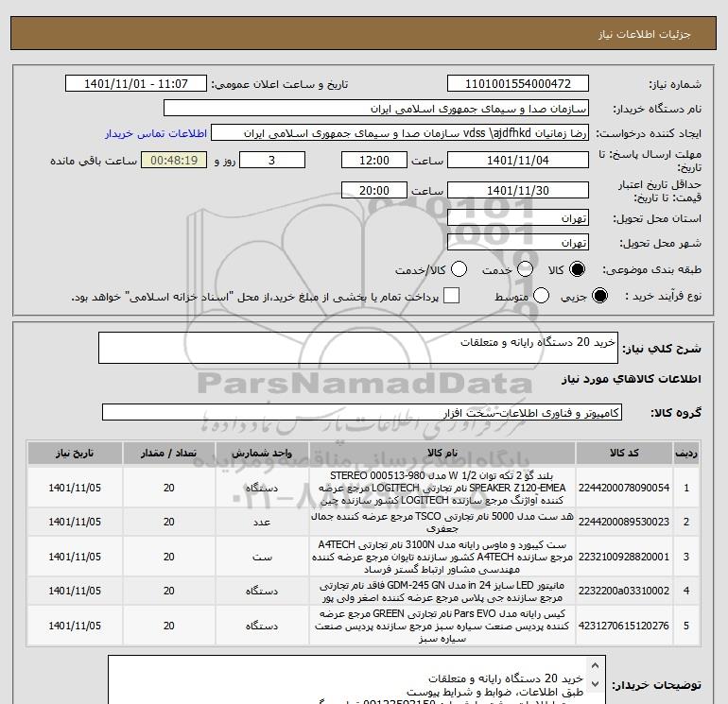Toggle treasury bonds payment checkbox
728x704 pixels.
[x=451, y=296]
